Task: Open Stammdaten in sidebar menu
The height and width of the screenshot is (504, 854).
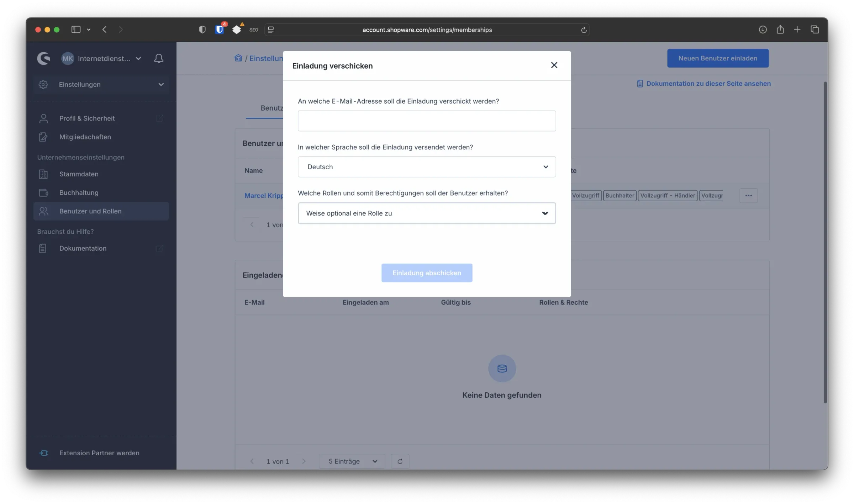Action: pyautogui.click(x=79, y=174)
